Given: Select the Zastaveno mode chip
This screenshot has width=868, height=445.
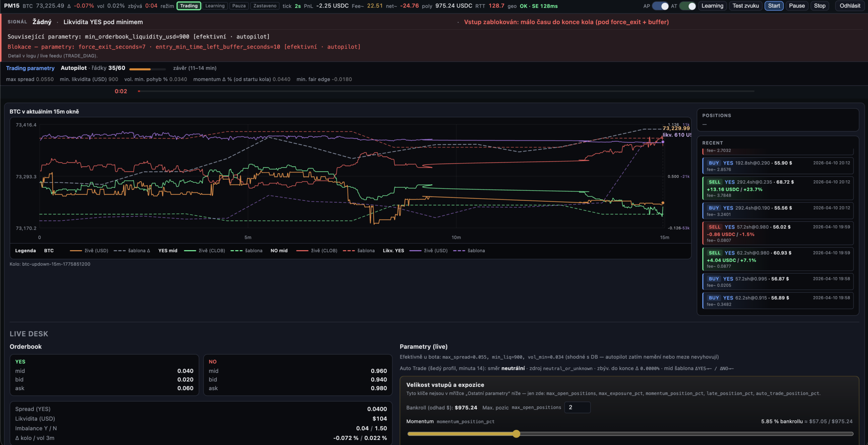Looking at the screenshot, I should pyautogui.click(x=265, y=6).
